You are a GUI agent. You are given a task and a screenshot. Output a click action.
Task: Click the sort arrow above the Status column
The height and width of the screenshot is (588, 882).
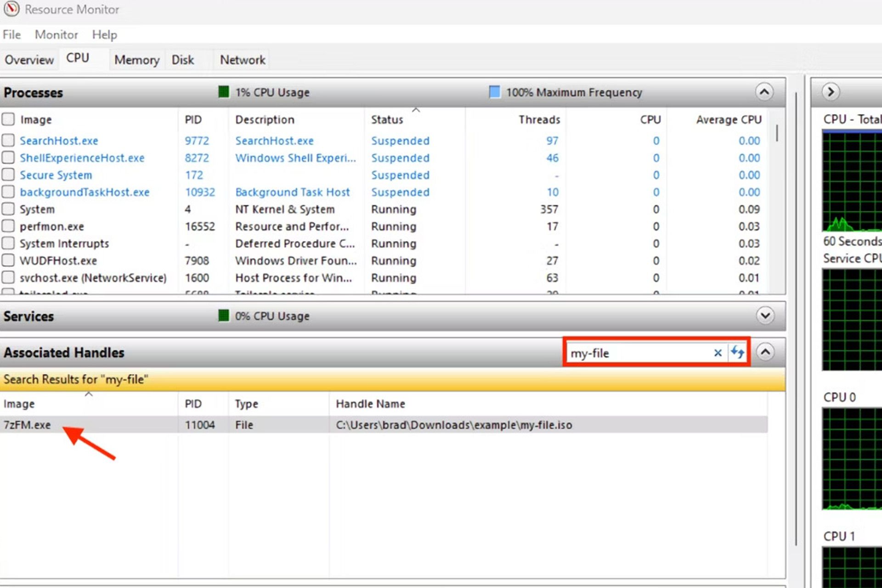coord(416,110)
